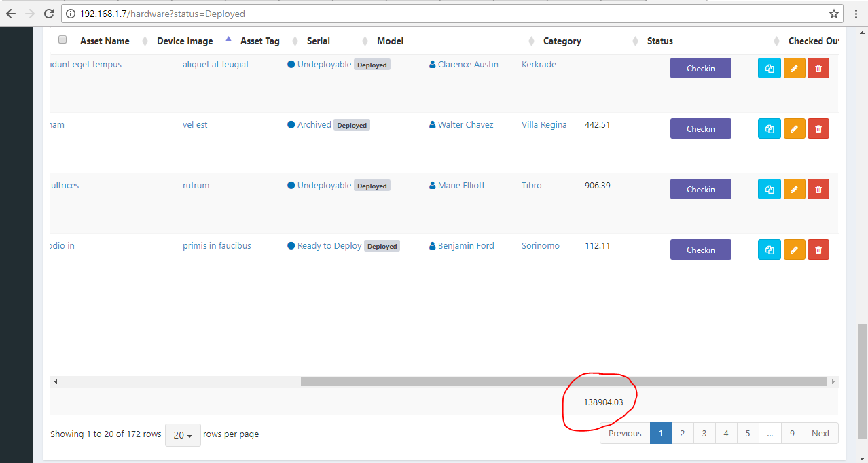Sort by Asset Name column
The height and width of the screenshot is (463, 868).
coord(105,41)
